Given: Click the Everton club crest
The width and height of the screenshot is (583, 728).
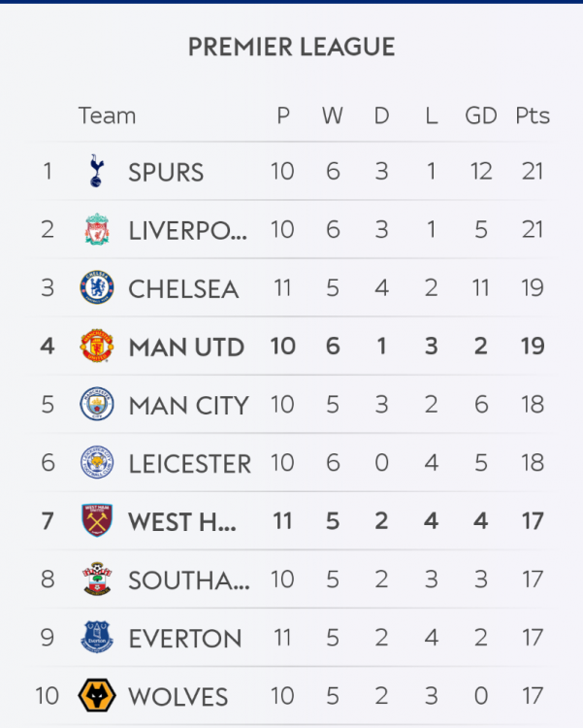Looking at the screenshot, I should [96, 638].
